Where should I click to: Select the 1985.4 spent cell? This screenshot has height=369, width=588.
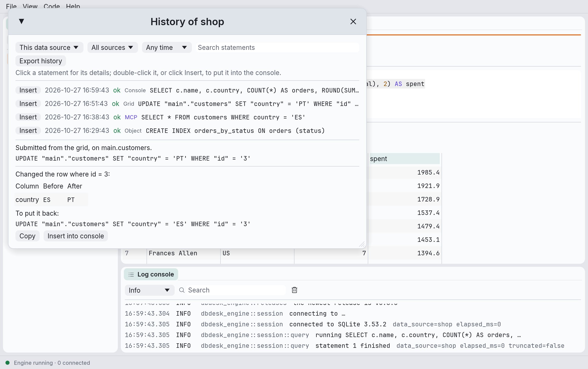point(405,173)
